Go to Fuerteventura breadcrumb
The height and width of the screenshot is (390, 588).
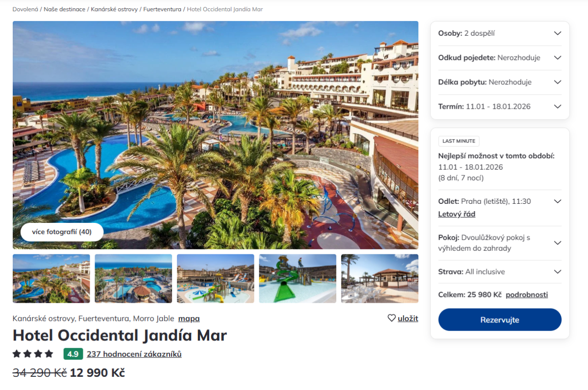click(x=162, y=9)
